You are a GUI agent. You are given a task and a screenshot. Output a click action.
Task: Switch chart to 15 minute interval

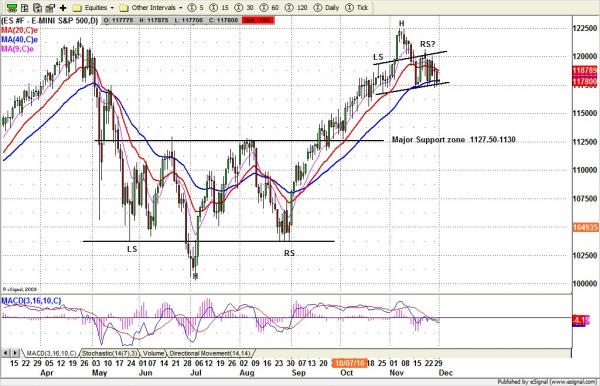coord(220,8)
